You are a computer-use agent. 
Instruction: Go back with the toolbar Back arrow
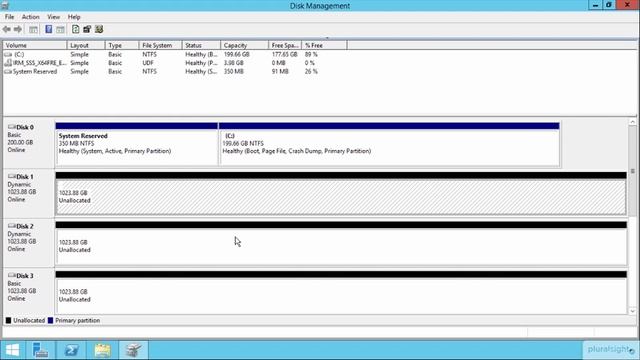click(x=7, y=29)
